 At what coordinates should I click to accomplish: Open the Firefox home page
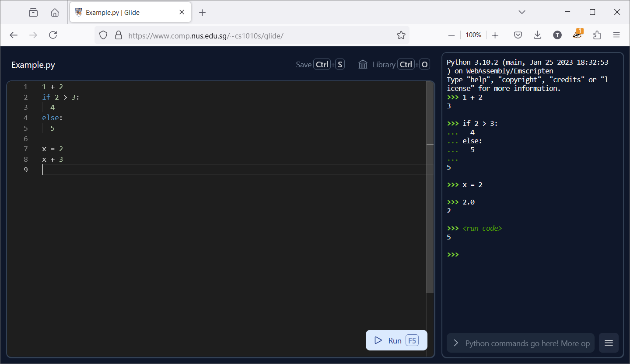[55, 12]
